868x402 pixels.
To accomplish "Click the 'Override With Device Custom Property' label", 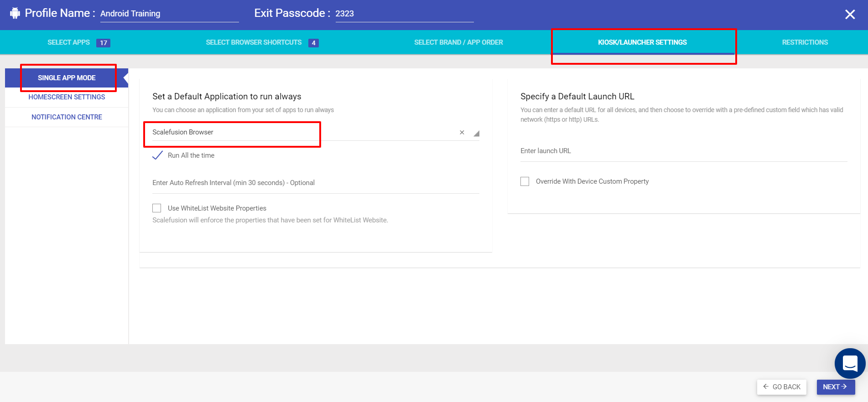I will pos(593,181).
